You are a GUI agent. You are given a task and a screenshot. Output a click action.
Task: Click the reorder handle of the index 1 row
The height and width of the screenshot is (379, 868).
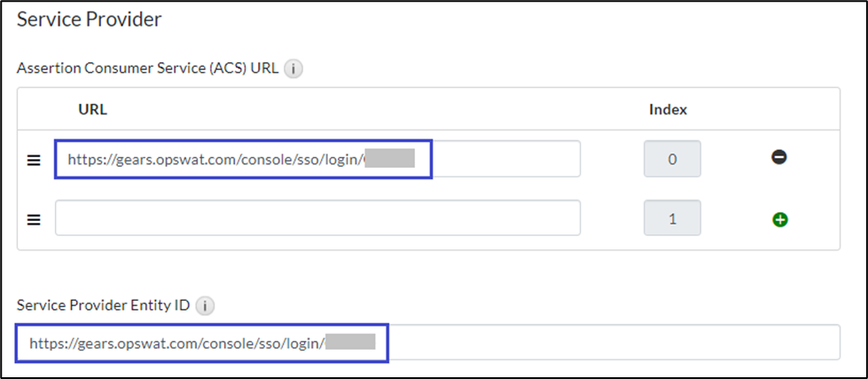35,220
